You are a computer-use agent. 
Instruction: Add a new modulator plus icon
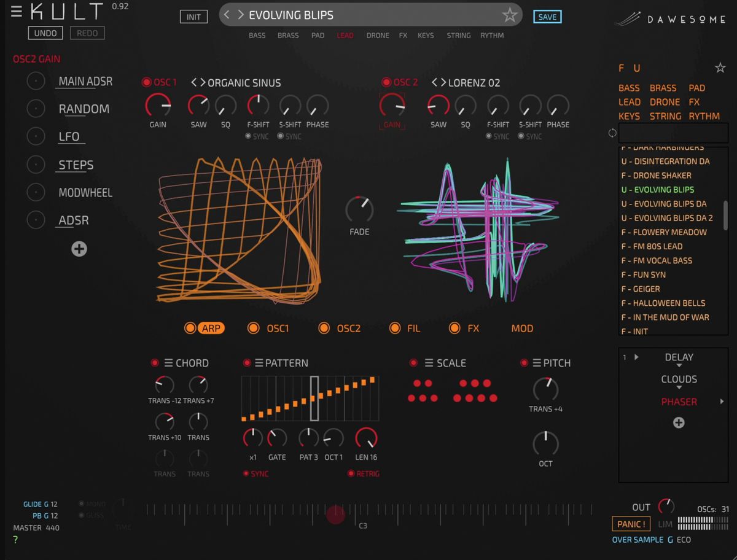tap(79, 249)
